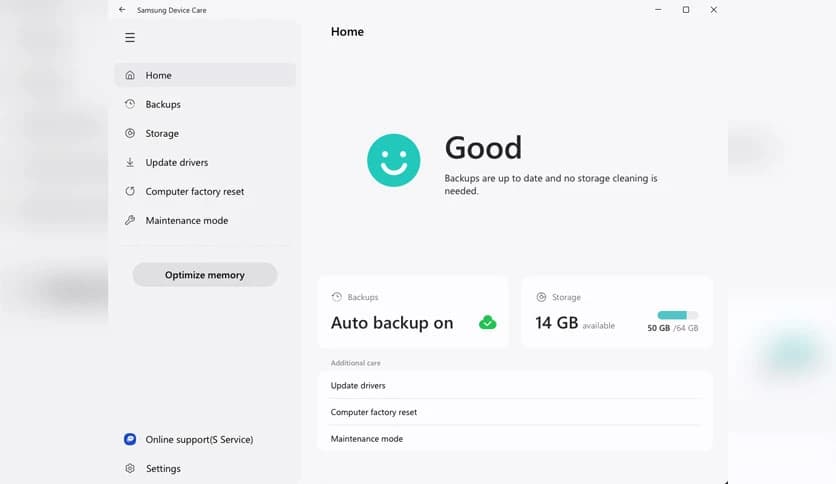Click the Online support chat bubble icon
The height and width of the screenshot is (484, 836).
point(130,439)
